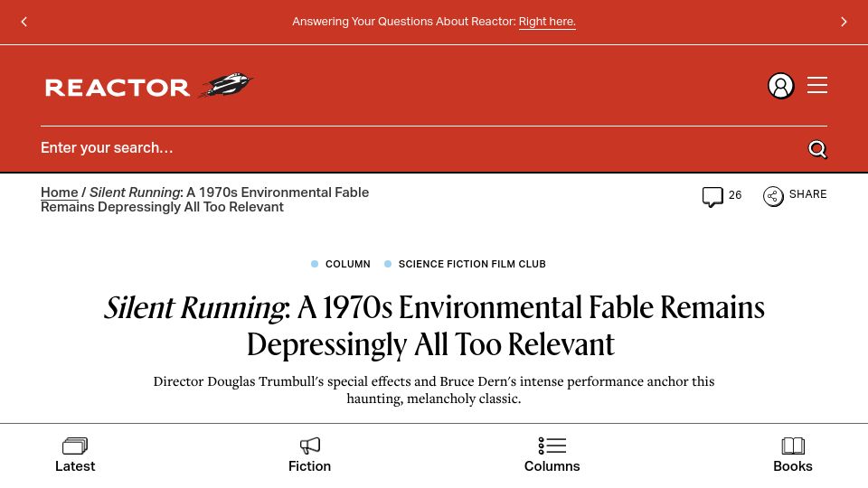Click 'Answering Your Questions About Reactor' text
The width and height of the screenshot is (868, 488).
point(403,22)
